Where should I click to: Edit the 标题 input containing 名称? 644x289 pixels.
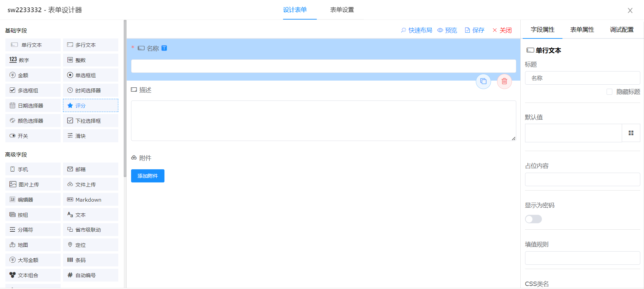(582, 78)
